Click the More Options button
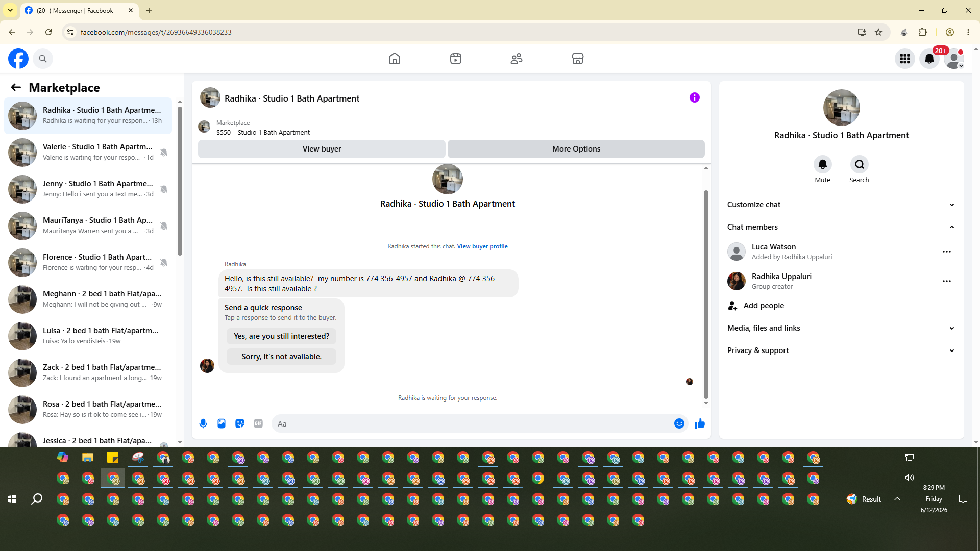Screen dimensions: 980x551 [x=576, y=149]
